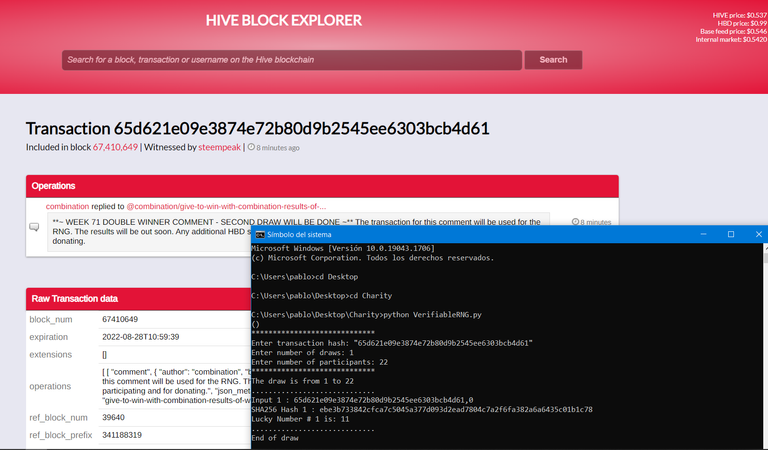
Task: Click the 'Internal market: $0.5420' text
Action: pos(731,39)
